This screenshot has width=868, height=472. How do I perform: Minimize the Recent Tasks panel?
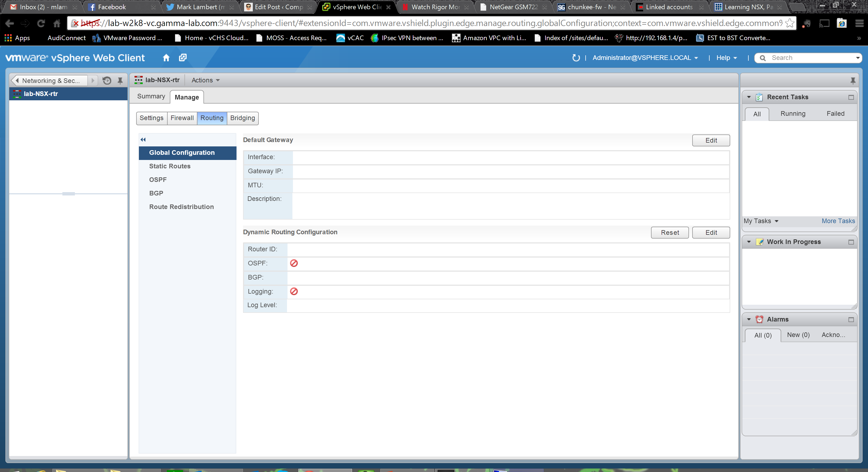pyautogui.click(x=851, y=97)
